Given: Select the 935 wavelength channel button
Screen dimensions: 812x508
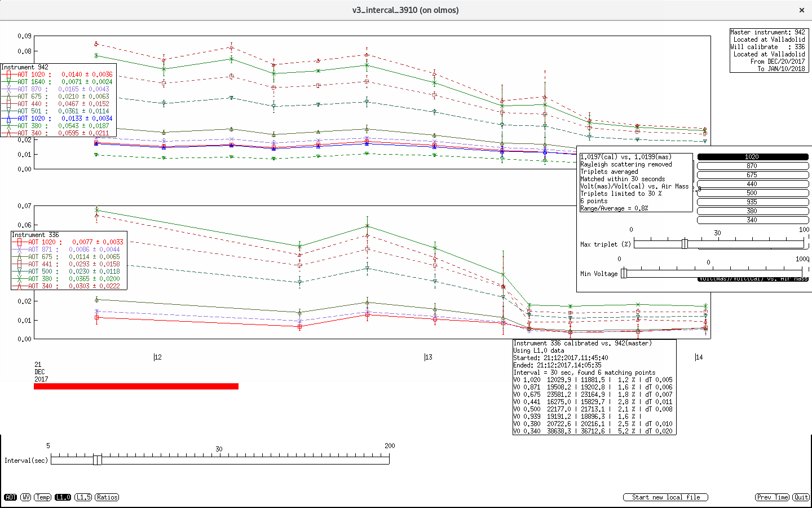Looking at the screenshot, I should [753, 202].
